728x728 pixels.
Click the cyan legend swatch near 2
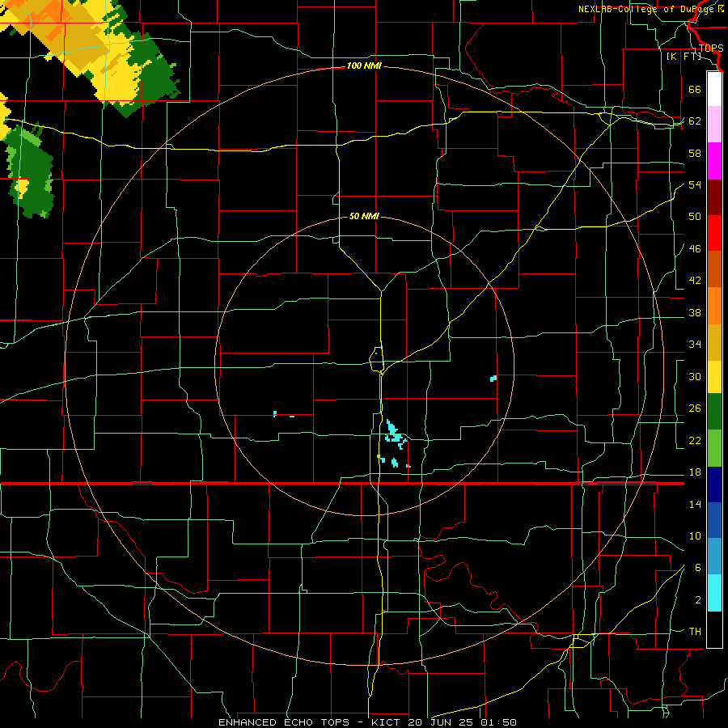714,593
